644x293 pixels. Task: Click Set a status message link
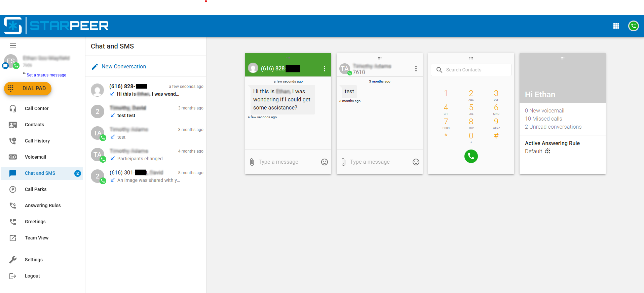46,75
